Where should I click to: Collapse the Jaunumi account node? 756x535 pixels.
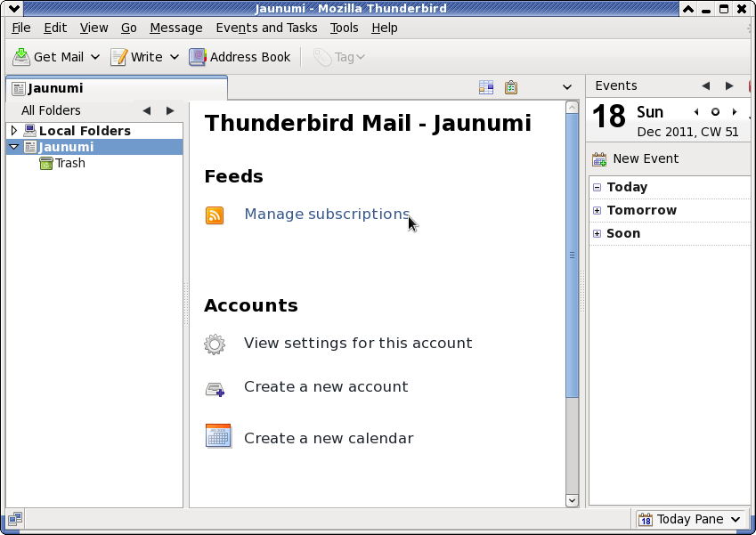14,147
